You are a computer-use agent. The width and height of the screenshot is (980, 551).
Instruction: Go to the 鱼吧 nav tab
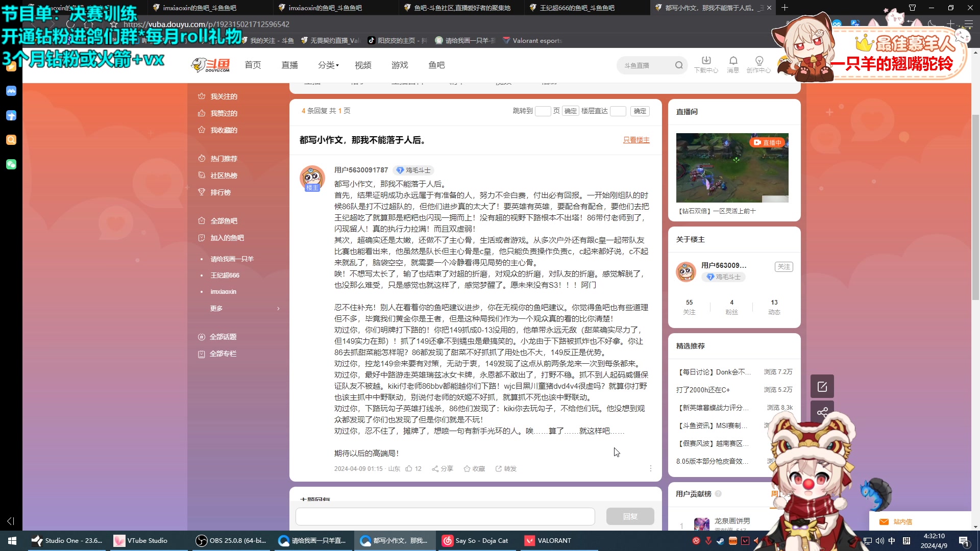click(x=436, y=65)
